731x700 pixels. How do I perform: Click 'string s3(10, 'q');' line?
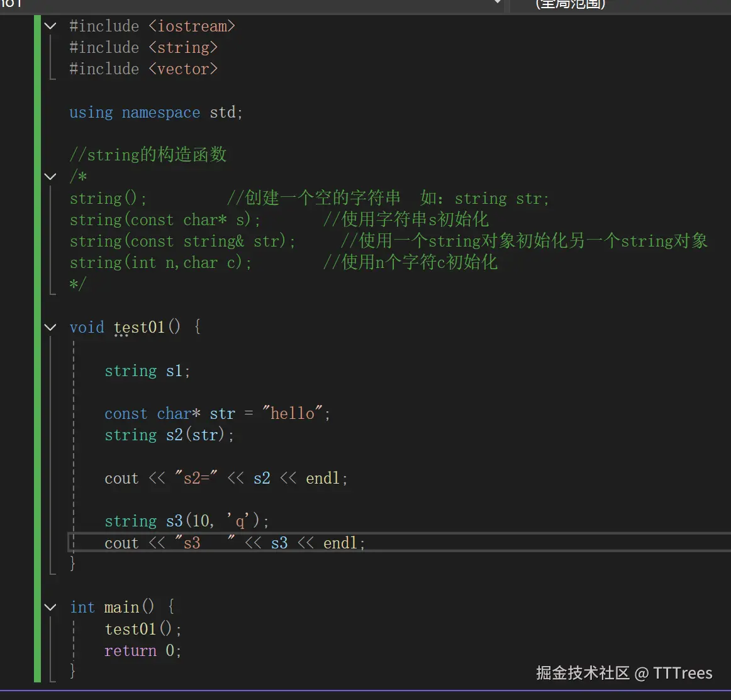point(187,521)
